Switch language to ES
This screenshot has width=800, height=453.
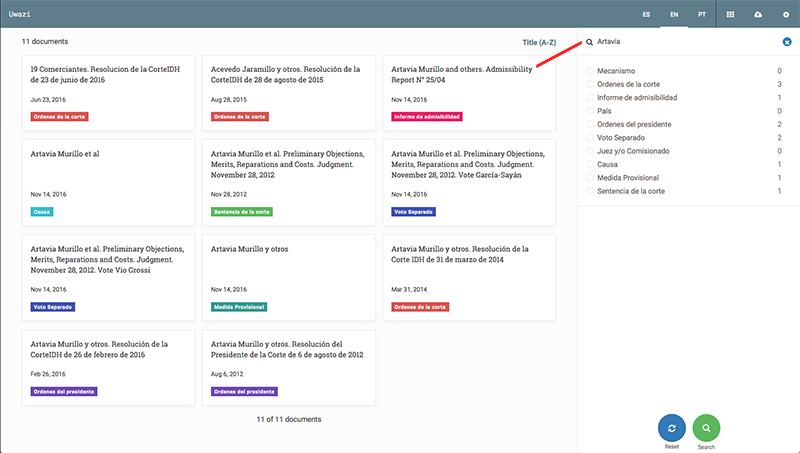coord(647,15)
